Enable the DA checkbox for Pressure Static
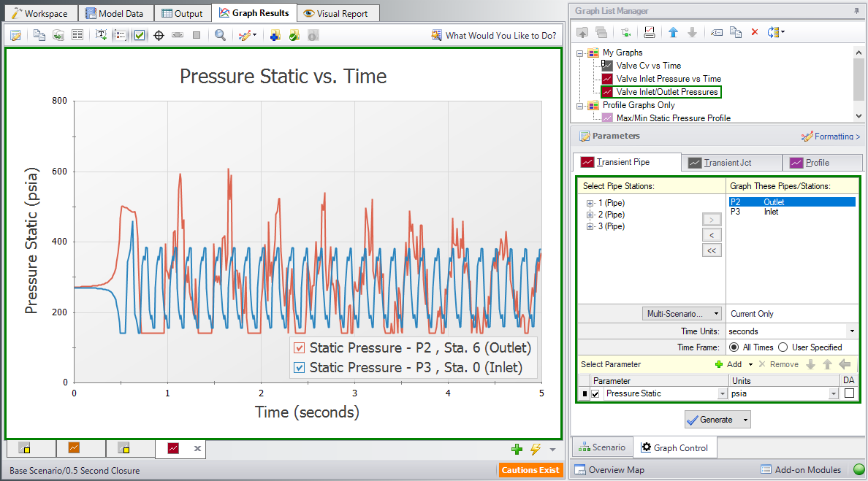868x481 pixels. 849,393
